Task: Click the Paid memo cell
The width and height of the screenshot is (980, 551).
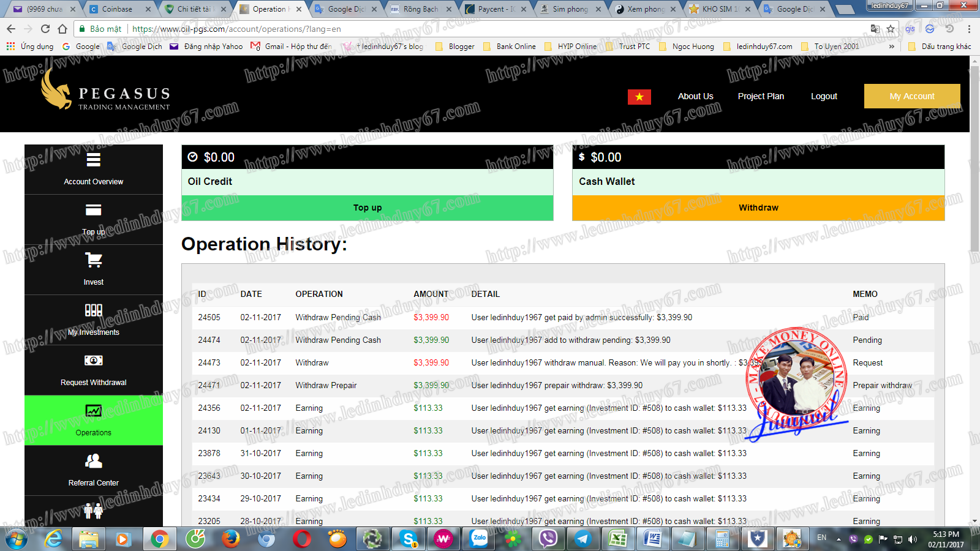Action: click(x=861, y=317)
